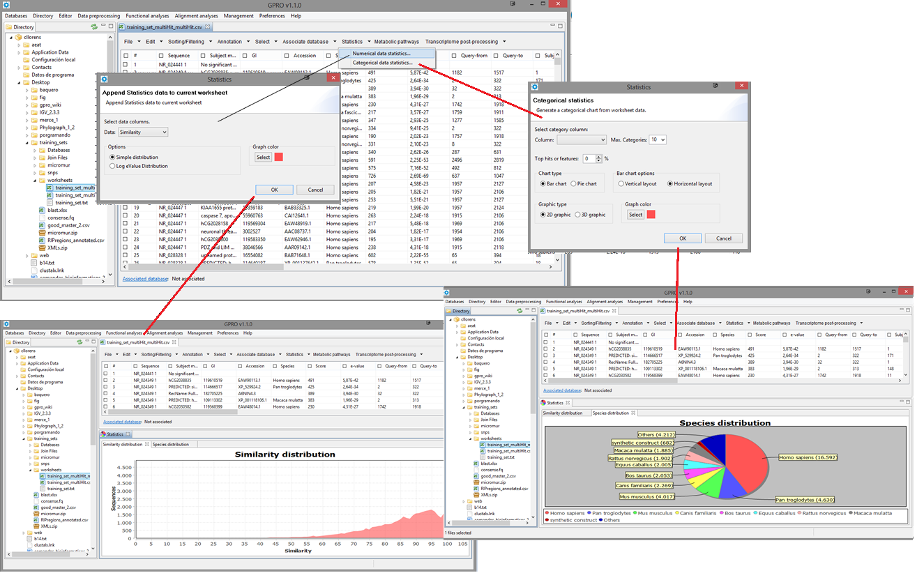This screenshot has width=924, height=573.
Task: Close the Categorical statistics dialog with red X
Action: (741, 86)
